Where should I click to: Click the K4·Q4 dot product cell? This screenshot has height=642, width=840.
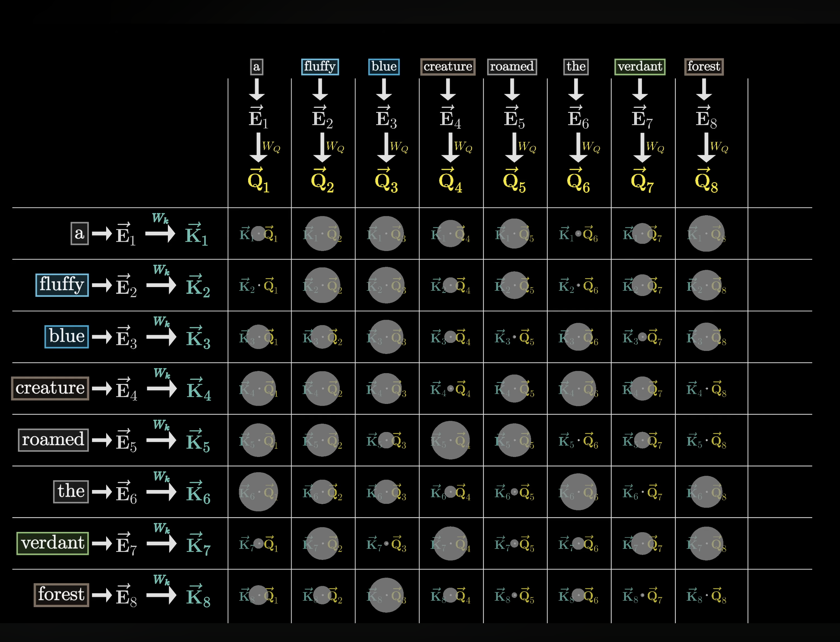450,389
